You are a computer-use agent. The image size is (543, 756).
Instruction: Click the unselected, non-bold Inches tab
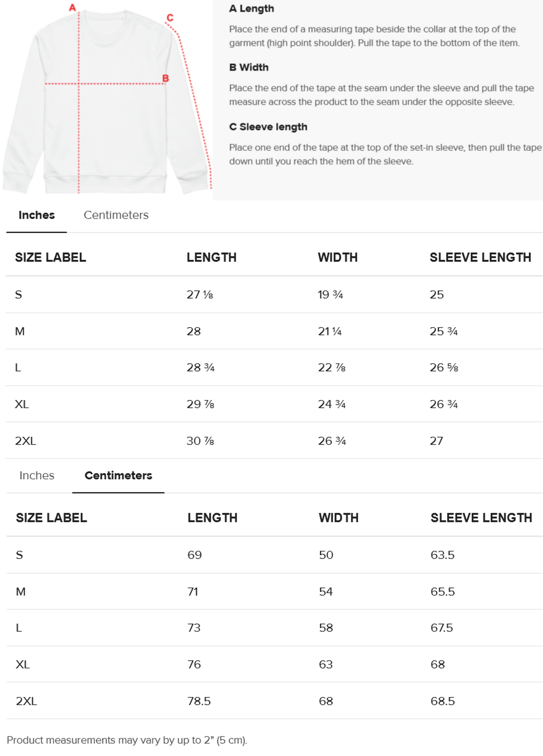point(37,475)
